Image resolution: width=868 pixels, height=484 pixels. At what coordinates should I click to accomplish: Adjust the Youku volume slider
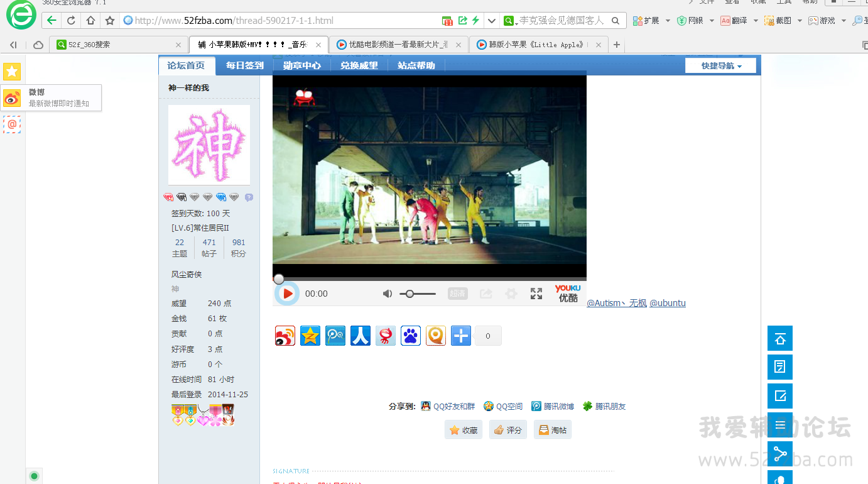point(418,294)
